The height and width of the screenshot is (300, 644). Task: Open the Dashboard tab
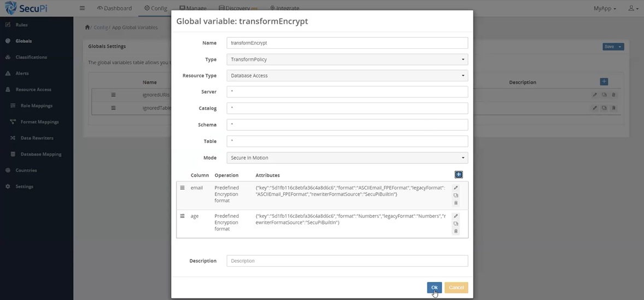114,8
